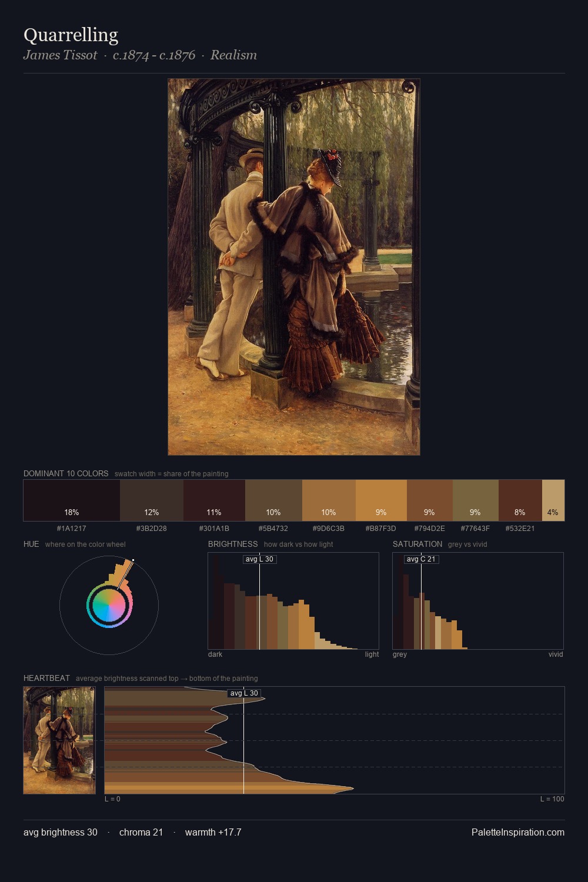
Task: Click the artist name 'James Tissot'
Action: (60, 55)
